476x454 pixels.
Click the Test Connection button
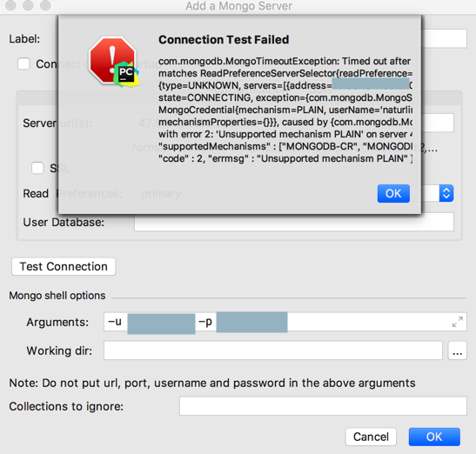point(64,266)
